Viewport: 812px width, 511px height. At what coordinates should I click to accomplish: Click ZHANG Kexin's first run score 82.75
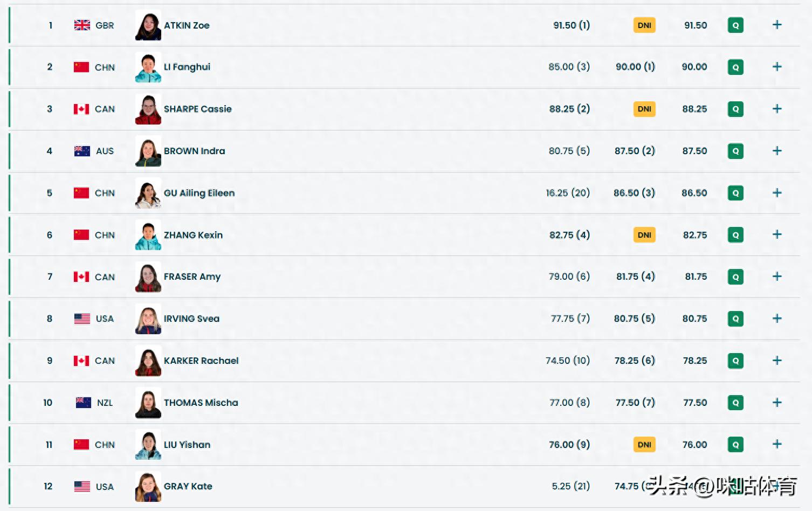[569, 235]
